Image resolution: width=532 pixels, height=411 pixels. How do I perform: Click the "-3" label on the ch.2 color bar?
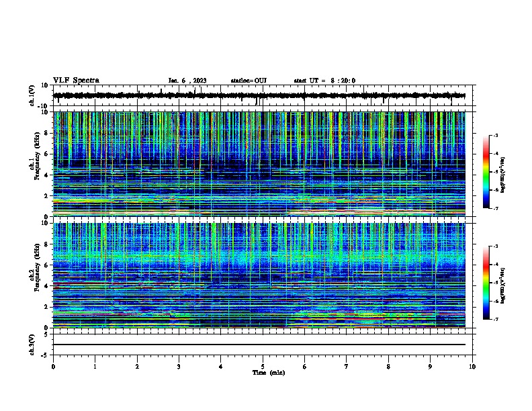pos(495,246)
